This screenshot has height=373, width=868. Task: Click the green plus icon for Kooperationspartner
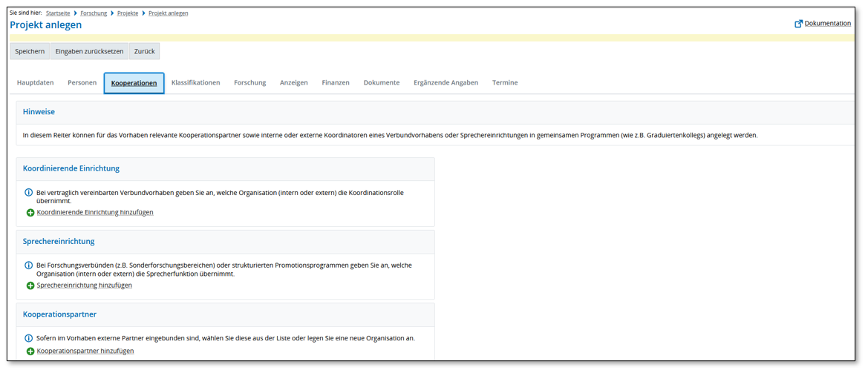click(30, 351)
